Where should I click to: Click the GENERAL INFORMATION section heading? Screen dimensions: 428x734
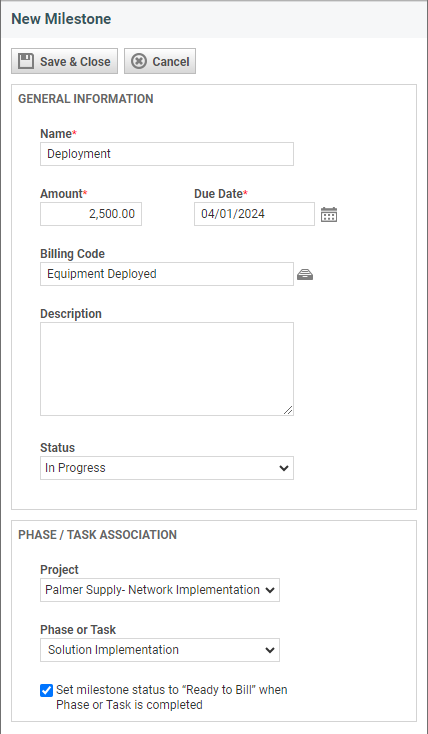pyautogui.click(x=86, y=99)
